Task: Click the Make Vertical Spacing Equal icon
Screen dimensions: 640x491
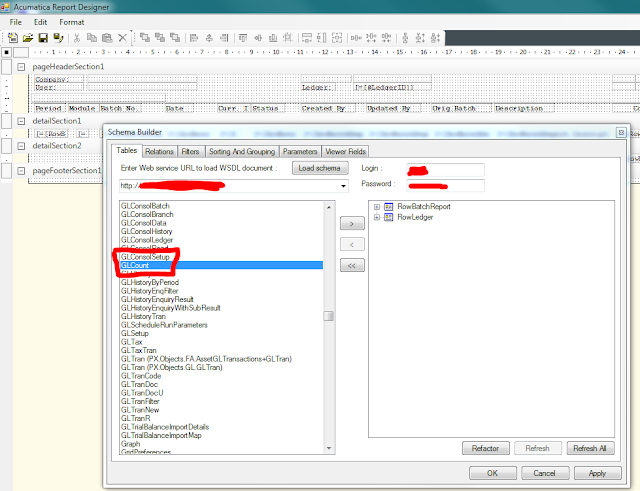Action: [x=405, y=38]
